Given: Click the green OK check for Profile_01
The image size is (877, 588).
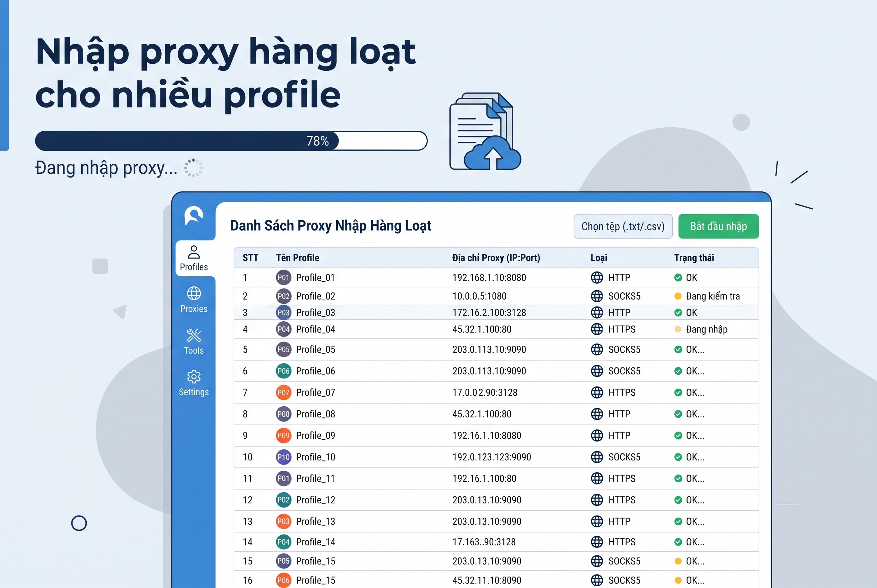Looking at the screenshot, I should (678, 277).
